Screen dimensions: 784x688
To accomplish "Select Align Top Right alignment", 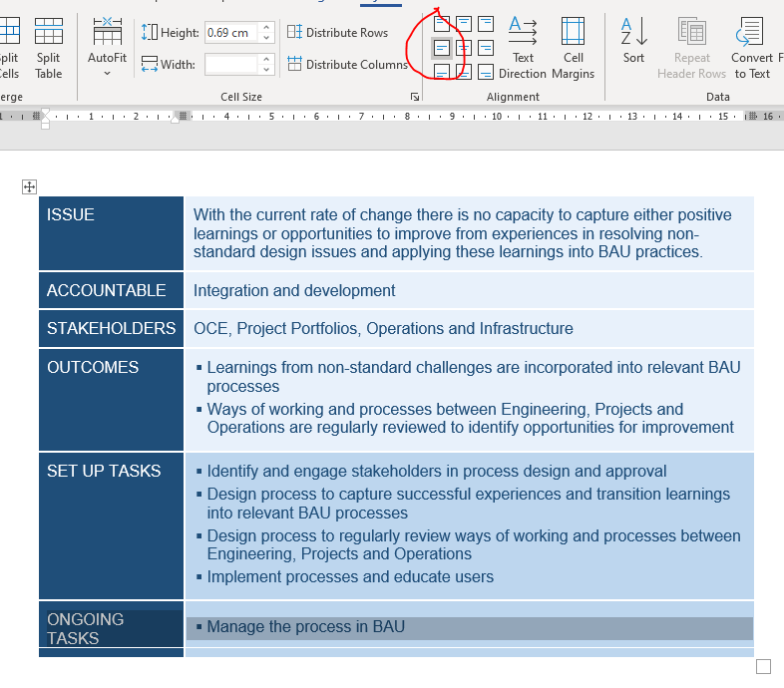I will click(x=486, y=24).
